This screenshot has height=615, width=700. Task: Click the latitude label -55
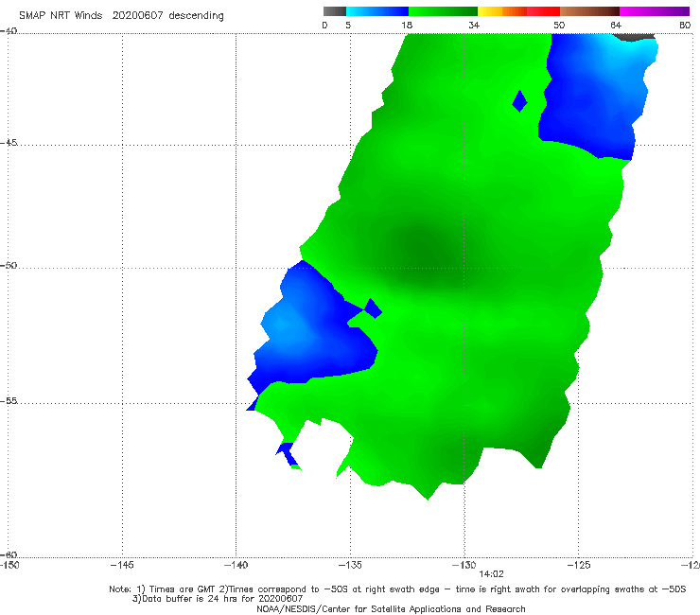pos(9,401)
